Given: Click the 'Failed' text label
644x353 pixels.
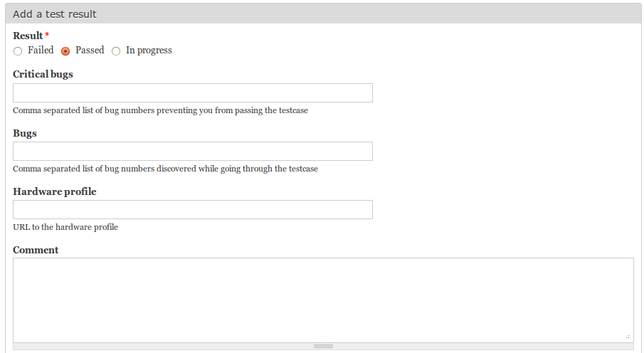Looking at the screenshot, I should 41,51.
